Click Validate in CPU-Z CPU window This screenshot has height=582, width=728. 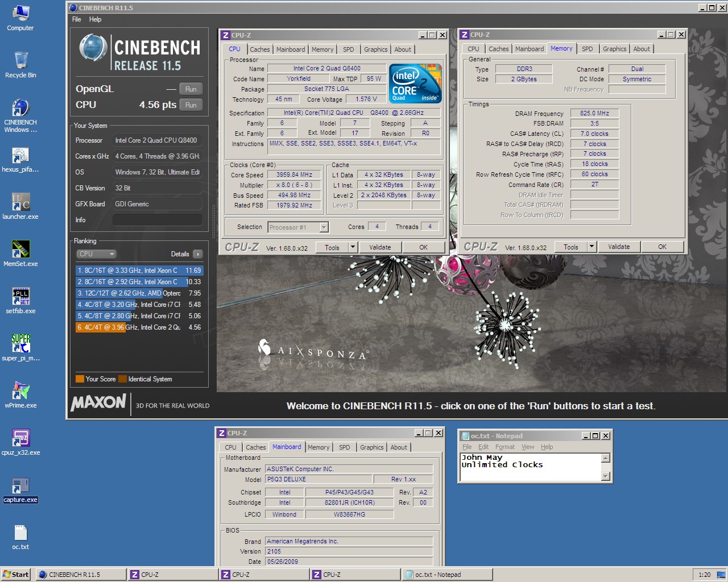[380, 247]
